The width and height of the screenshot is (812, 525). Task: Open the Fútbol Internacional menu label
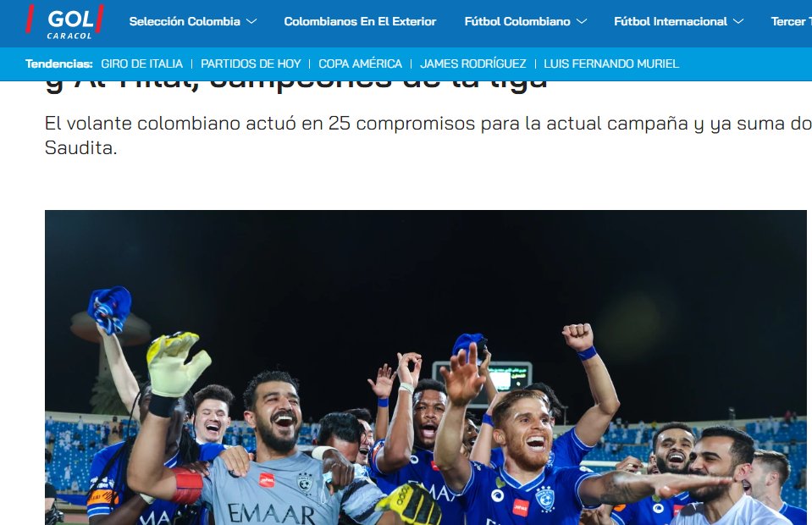click(671, 22)
